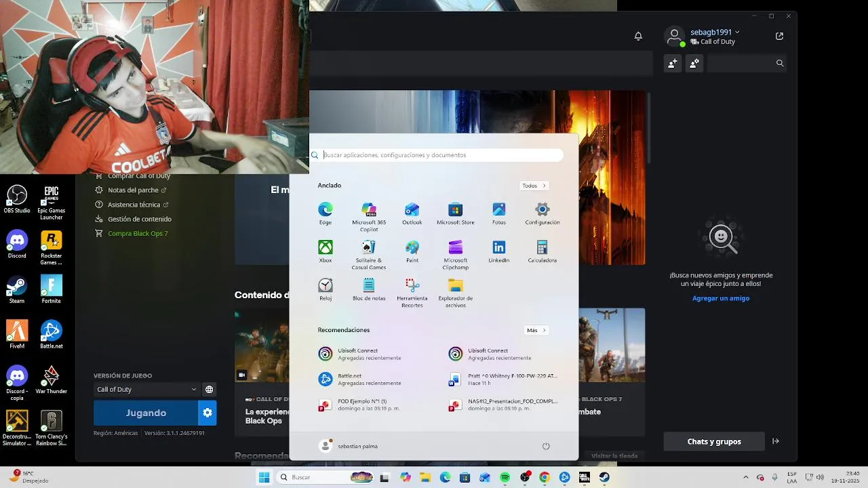Open Configuración from pinned apps

(542, 213)
